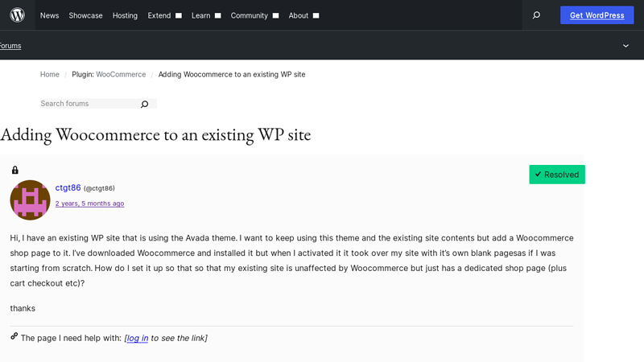The height and width of the screenshot is (362, 644).
Task: Click the '(@ctgt86)' username text
Action: [x=99, y=188]
